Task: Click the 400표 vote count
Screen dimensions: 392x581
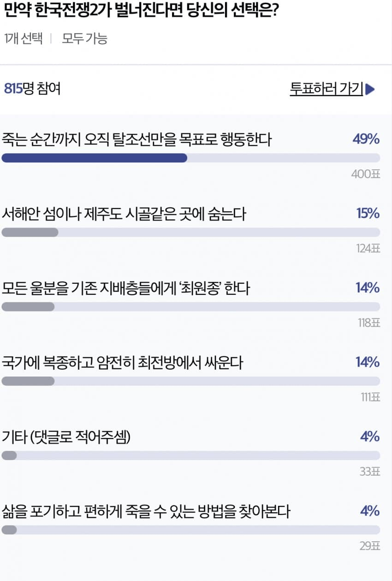Action: [365, 174]
